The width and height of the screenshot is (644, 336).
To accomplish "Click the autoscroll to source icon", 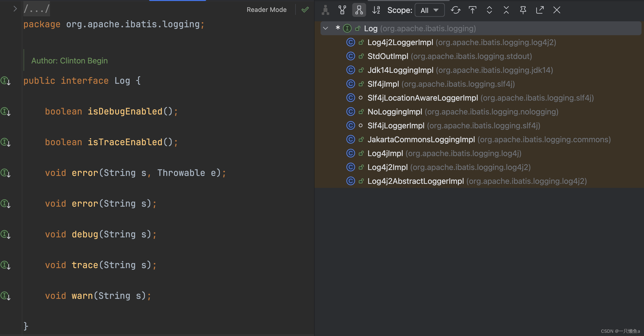I will [x=472, y=10].
